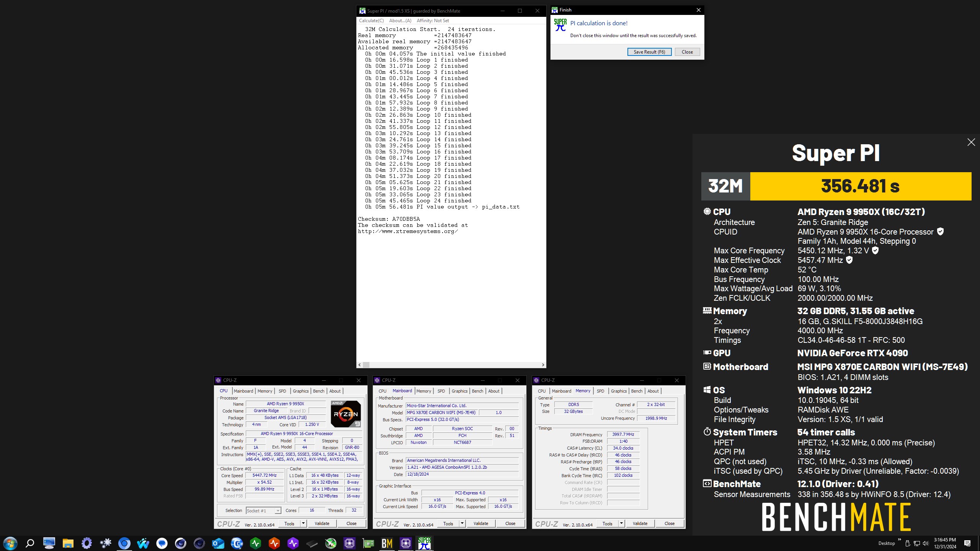Close the BenchMate Super PI result panel
Viewport: 980px width, 551px height.
coord(971,142)
